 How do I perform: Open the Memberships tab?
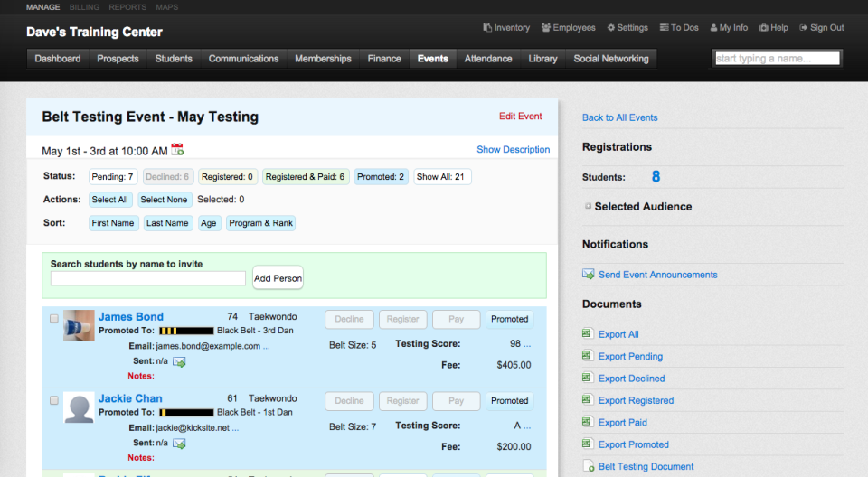323,59
